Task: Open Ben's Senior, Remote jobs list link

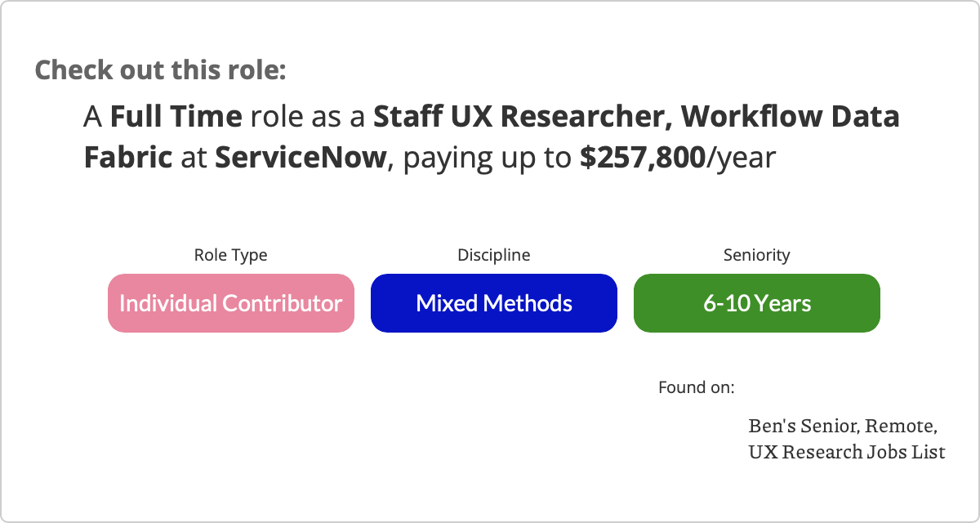Action: click(843, 427)
